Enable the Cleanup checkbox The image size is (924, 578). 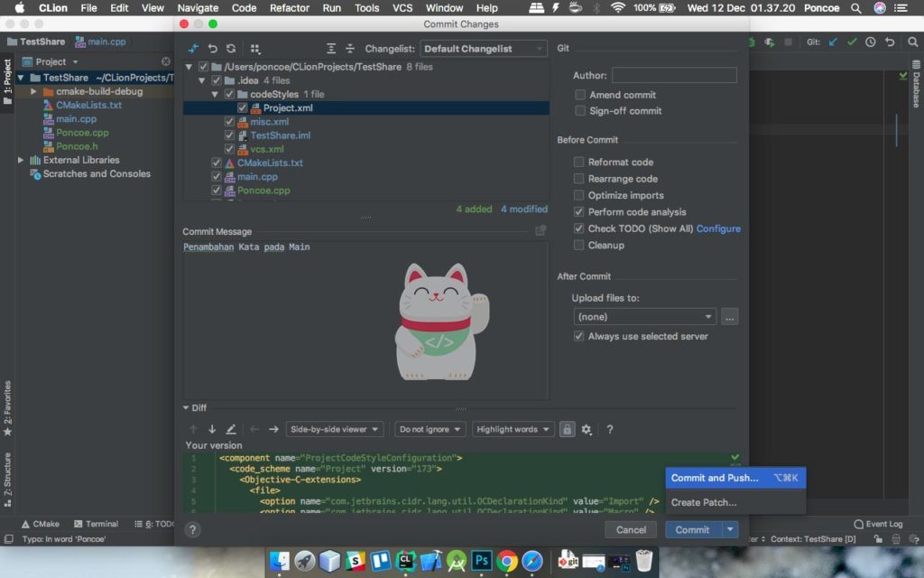pyautogui.click(x=578, y=245)
